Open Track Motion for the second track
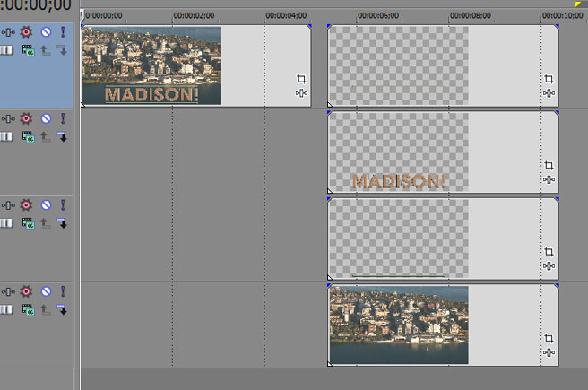 (x=8, y=119)
